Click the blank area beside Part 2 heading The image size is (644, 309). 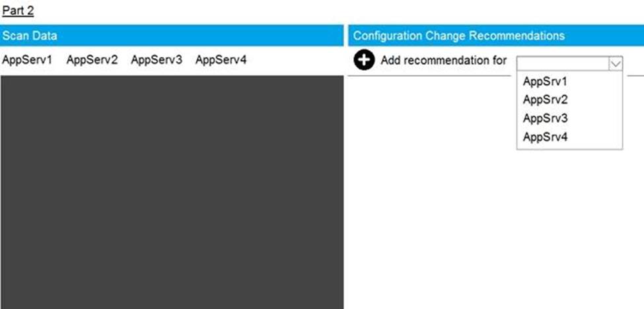(x=264, y=11)
